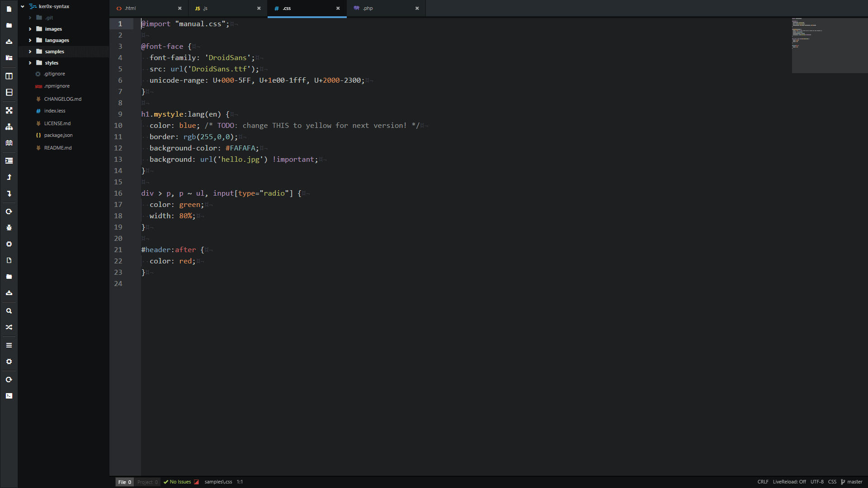
Task: Click the CRLF line ending selector
Action: tap(763, 482)
